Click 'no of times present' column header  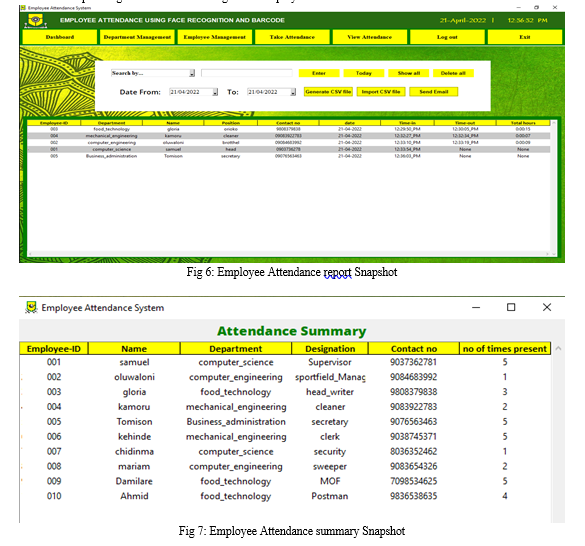(x=504, y=349)
